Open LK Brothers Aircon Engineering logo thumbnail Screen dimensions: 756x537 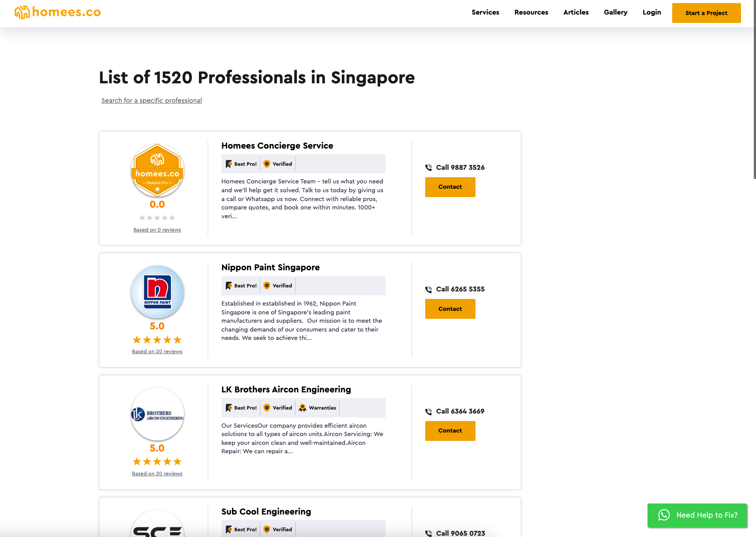tap(157, 414)
